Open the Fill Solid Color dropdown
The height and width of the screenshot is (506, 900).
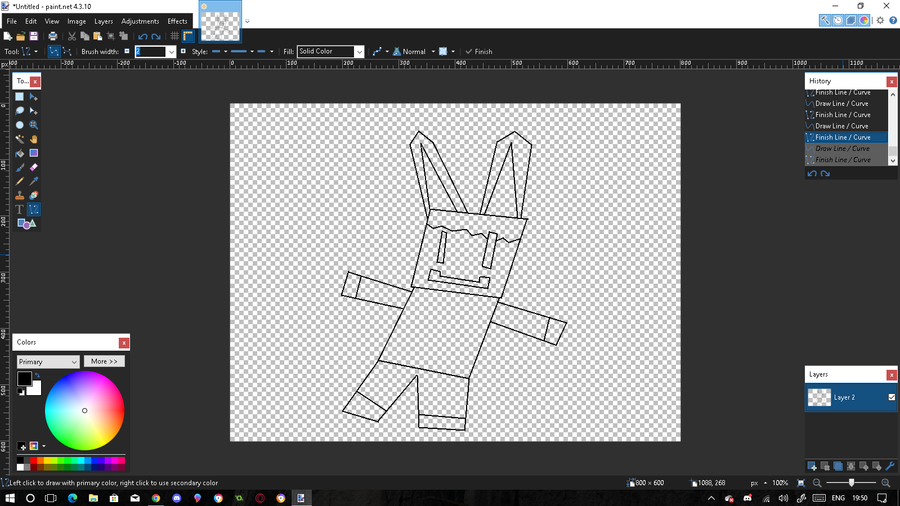(x=331, y=52)
